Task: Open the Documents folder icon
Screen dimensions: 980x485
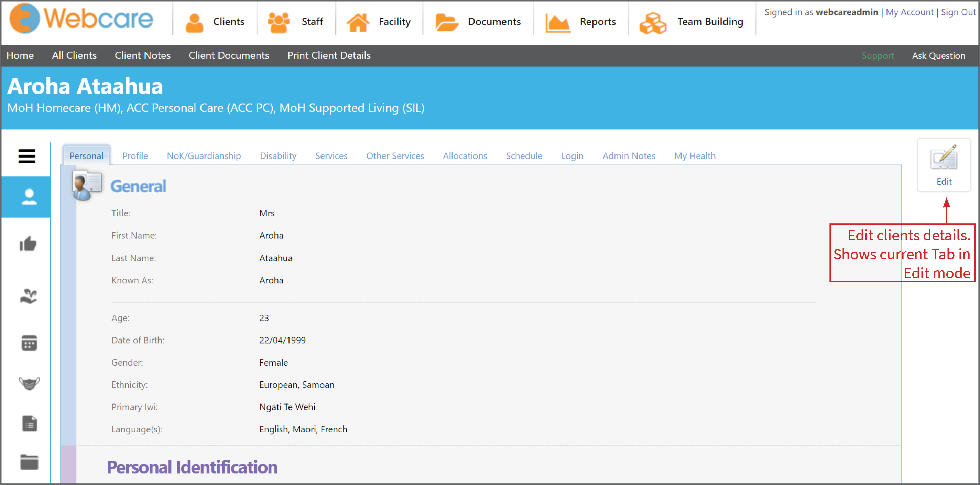Action: (x=446, y=22)
